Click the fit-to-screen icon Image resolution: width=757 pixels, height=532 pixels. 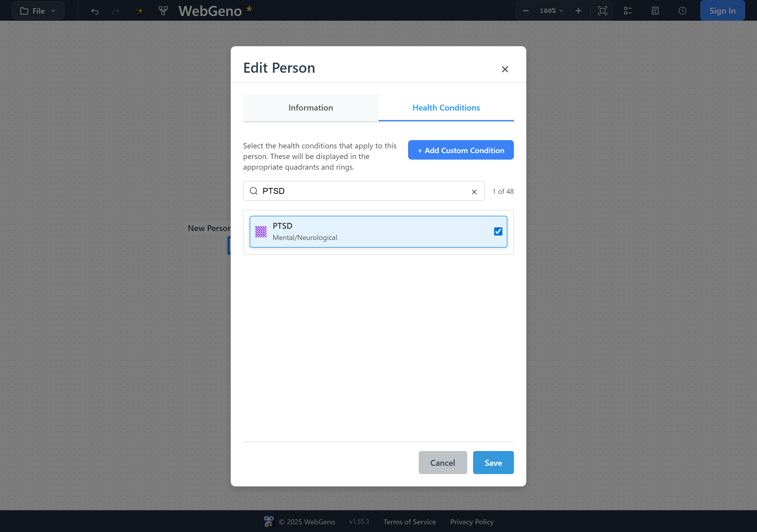(x=602, y=11)
